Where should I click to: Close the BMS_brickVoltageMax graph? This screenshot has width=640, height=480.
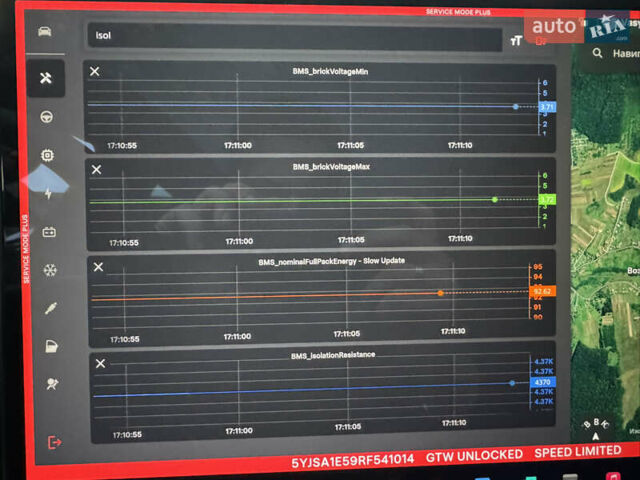click(x=96, y=169)
